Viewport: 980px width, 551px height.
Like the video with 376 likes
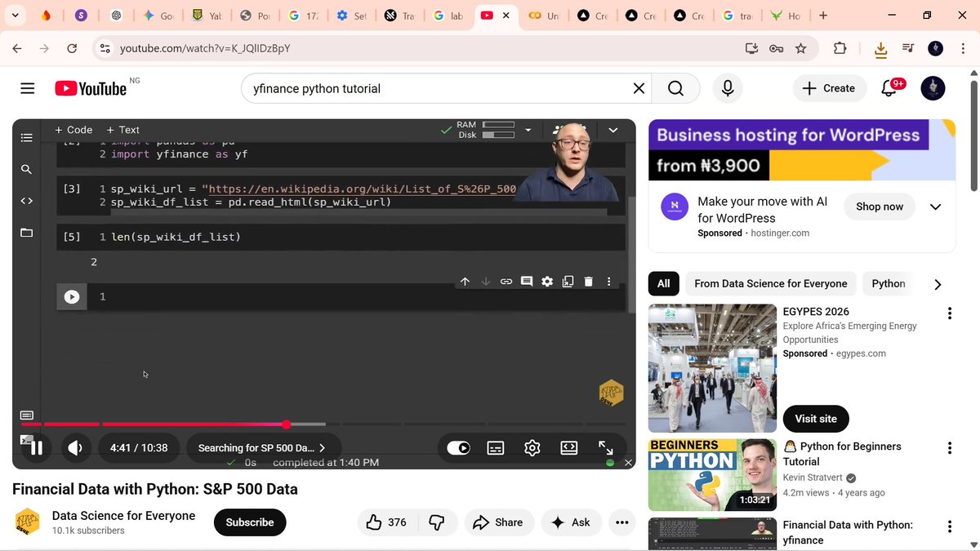tap(387, 522)
